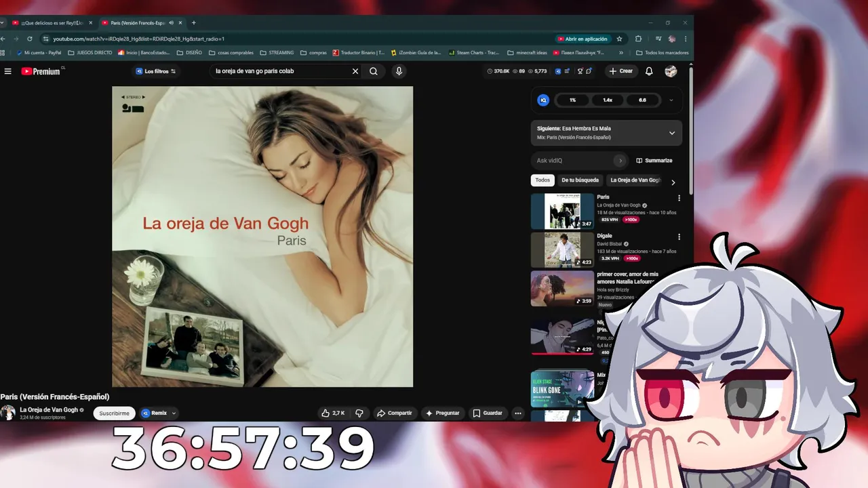Image resolution: width=868 pixels, height=488 pixels.
Task: Click the vidIQ round logo in sidebar panel
Action: 543,100
